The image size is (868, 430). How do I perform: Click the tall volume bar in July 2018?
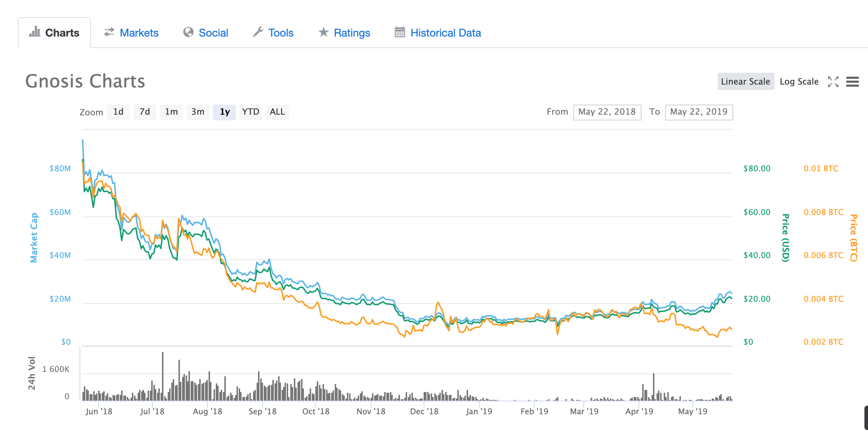(x=163, y=376)
